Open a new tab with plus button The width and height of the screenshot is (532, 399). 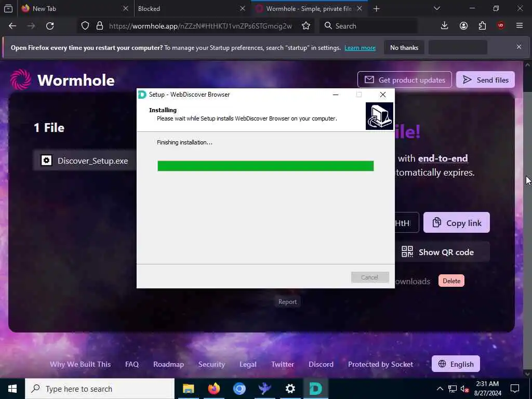point(376,9)
